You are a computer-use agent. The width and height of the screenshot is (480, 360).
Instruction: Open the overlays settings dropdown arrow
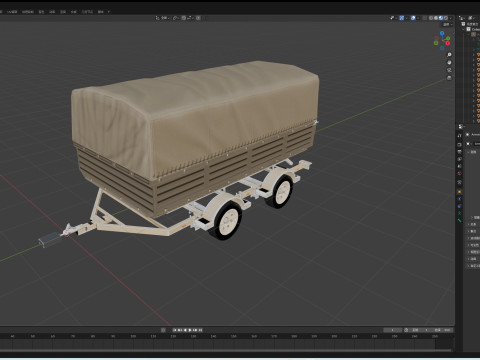coord(418,18)
